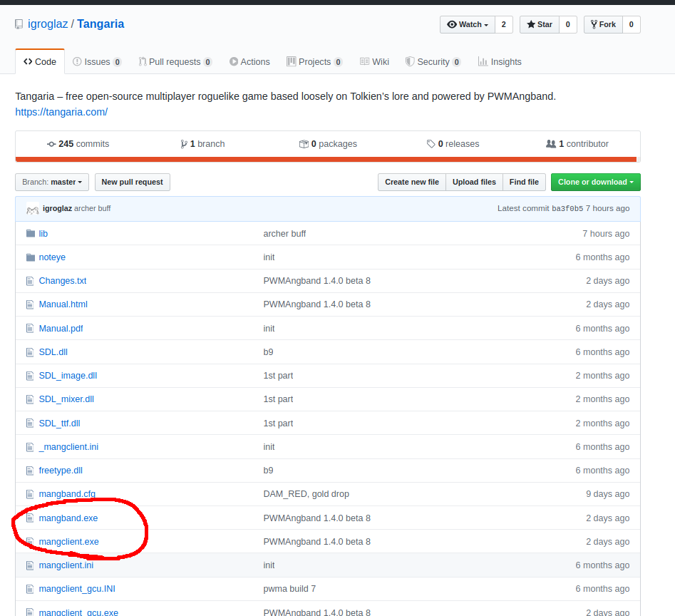View the forks count next to Fork
This screenshot has height=616, width=675.
tap(631, 24)
